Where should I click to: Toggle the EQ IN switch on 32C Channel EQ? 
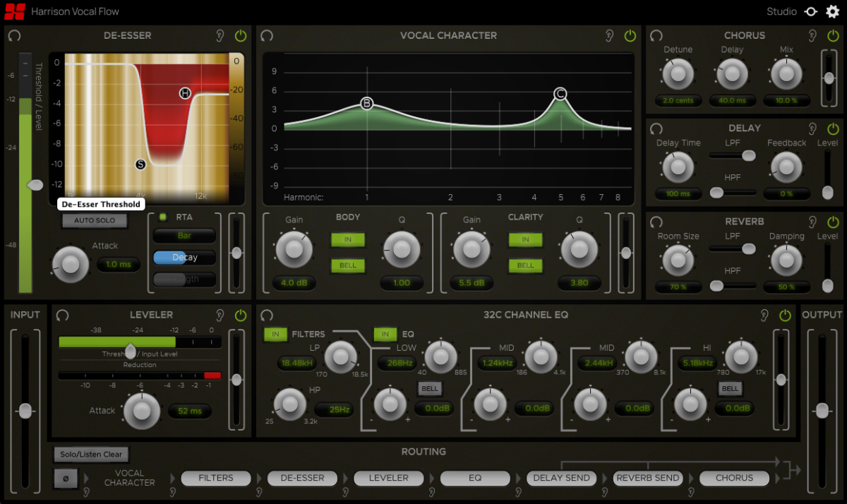(x=385, y=334)
